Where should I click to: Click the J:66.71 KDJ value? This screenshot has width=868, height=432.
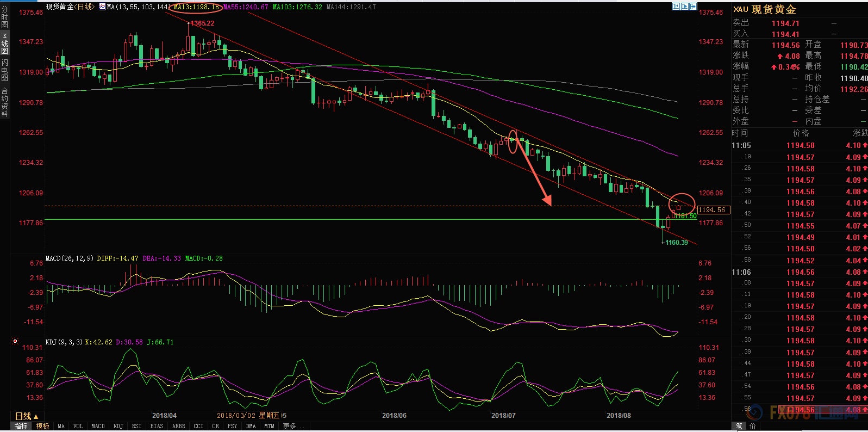point(160,342)
